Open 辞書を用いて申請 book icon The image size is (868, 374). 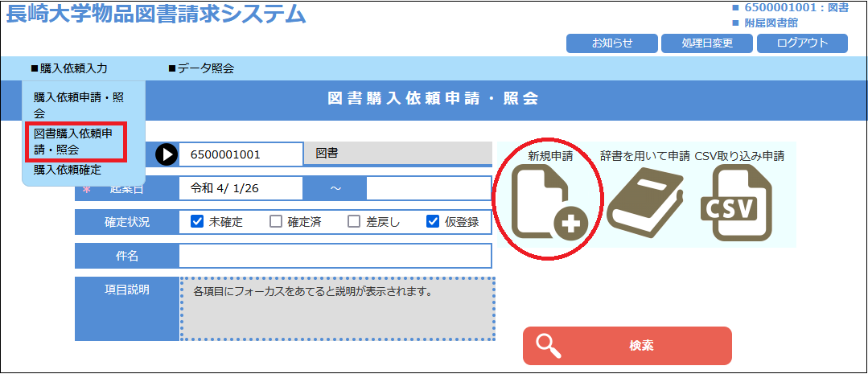(645, 203)
